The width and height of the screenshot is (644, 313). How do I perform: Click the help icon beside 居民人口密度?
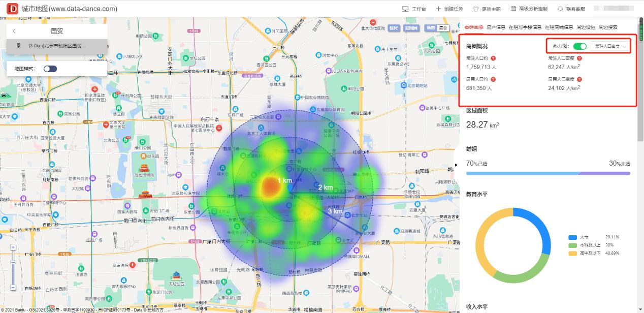pyautogui.click(x=579, y=79)
